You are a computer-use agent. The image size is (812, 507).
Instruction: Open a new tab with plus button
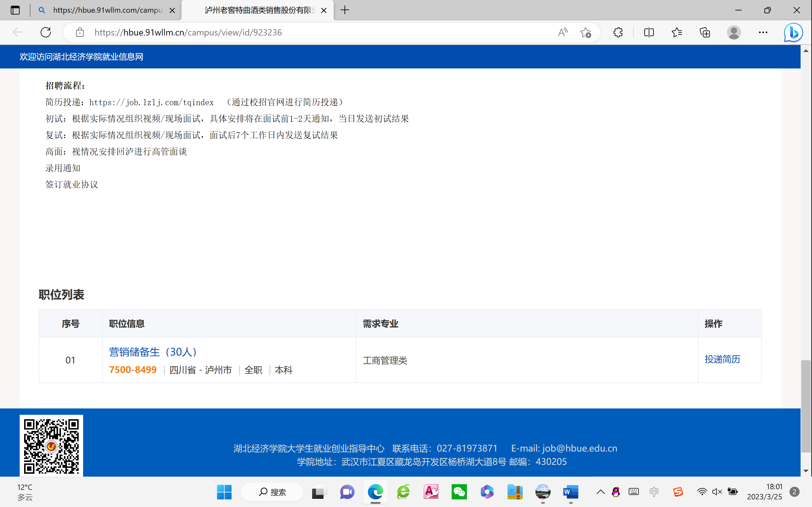tap(344, 10)
